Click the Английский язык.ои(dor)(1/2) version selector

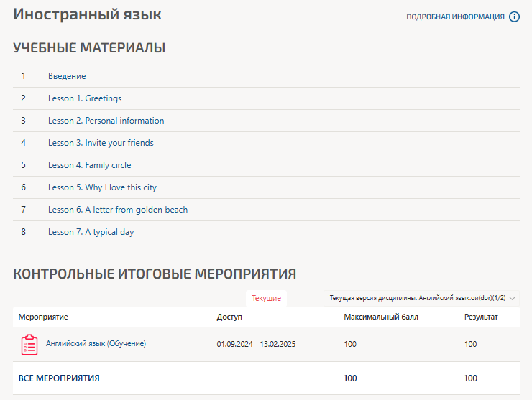coord(462,298)
